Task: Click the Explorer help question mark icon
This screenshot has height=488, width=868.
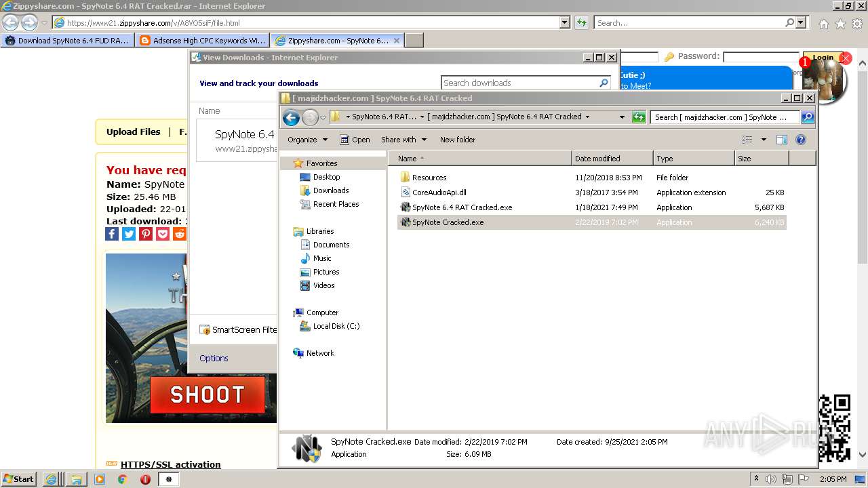Action: (800, 140)
